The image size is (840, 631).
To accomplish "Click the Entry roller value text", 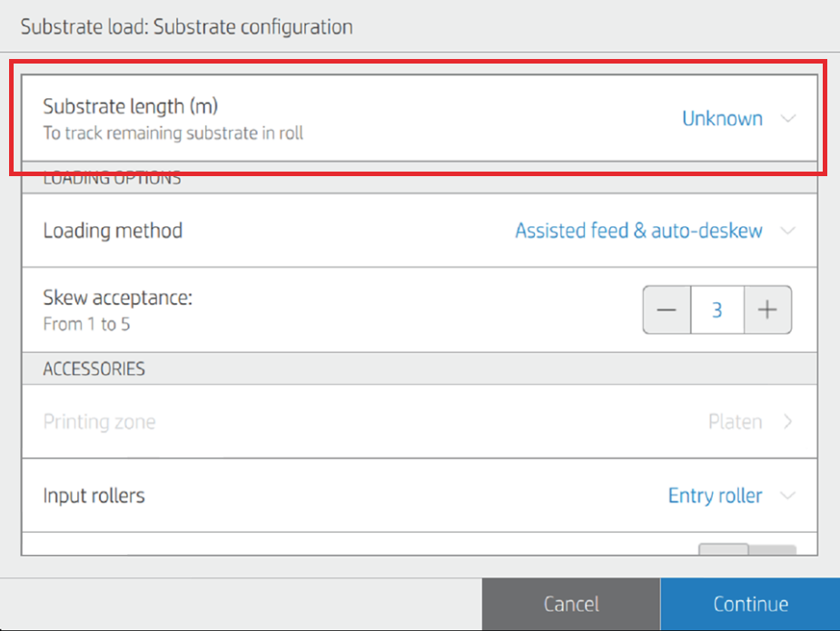I will (x=716, y=496).
